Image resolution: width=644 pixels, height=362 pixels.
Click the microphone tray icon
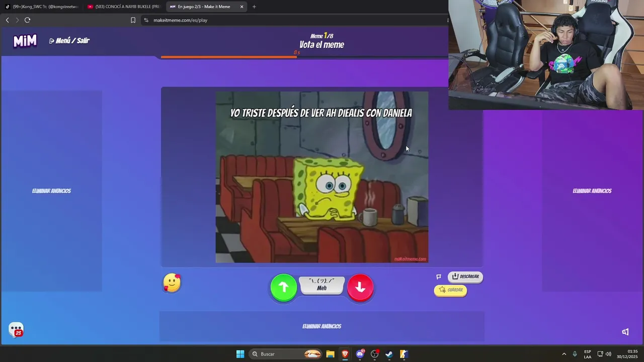coord(575,354)
